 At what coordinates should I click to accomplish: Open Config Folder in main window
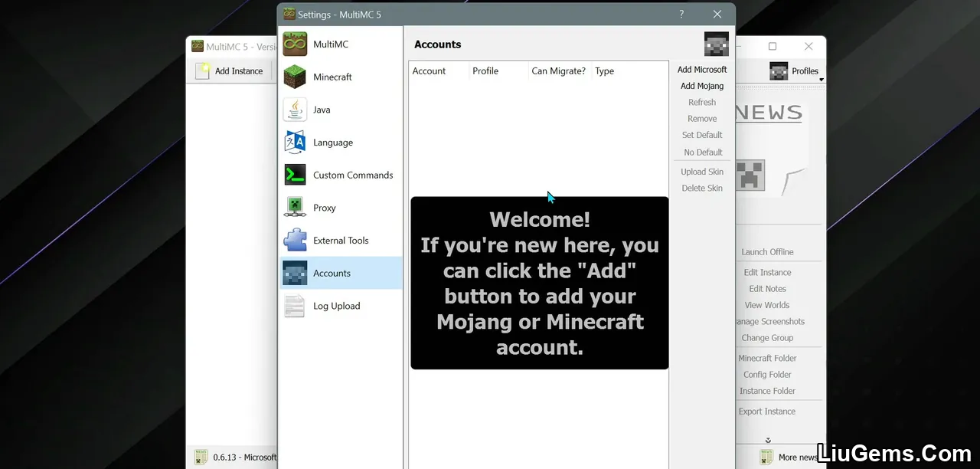767,375
